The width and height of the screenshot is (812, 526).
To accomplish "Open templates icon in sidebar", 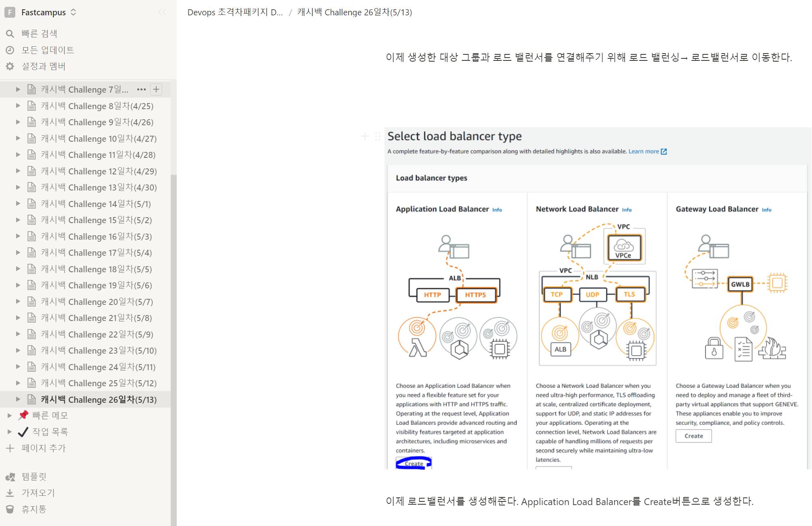I will pyautogui.click(x=10, y=477).
